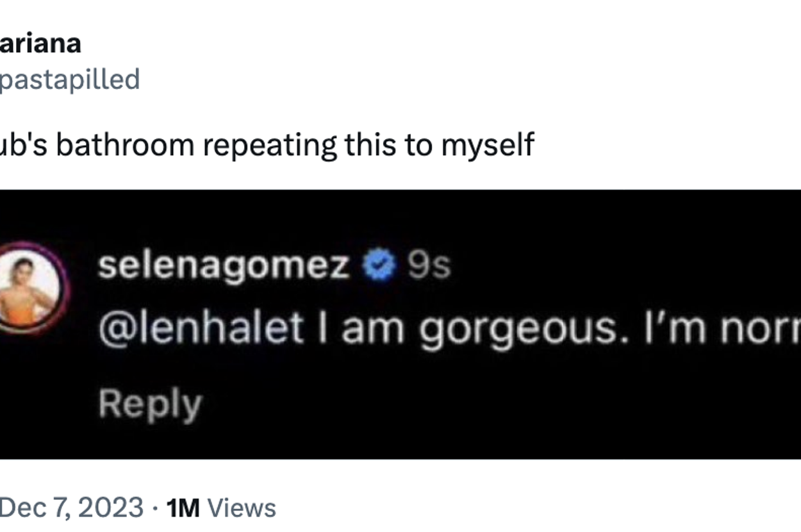Click the word bathroom in the tweet
The height and width of the screenshot is (532, 801).
click(x=124, y=145)
